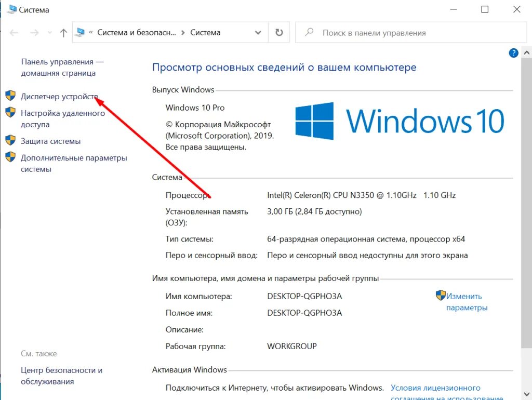This screenshot has height=400, width=532.
Task: Click shield icon beside Защита системы
Action: point(10,140)
